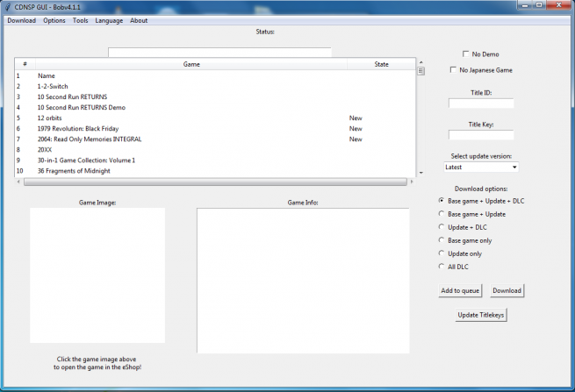Select Base game + Update radio option
This screenshot has width=575, height=392.
(441, 214)
